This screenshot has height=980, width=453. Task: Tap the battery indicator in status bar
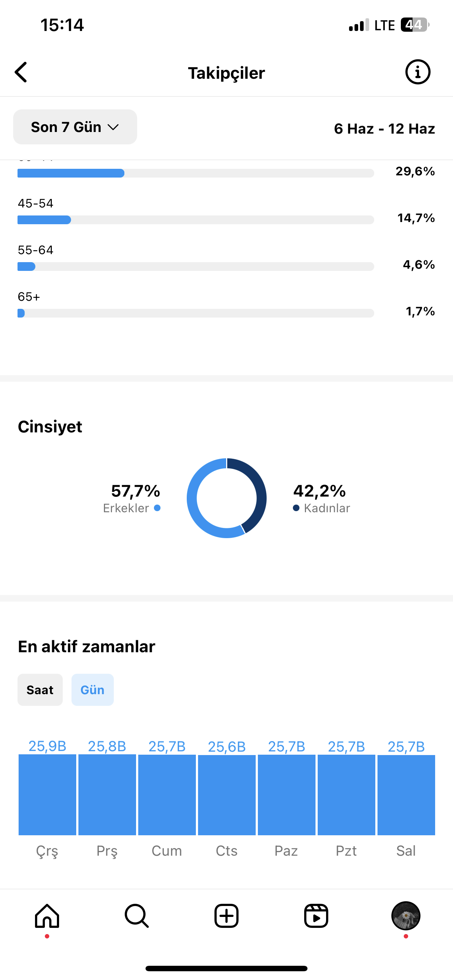(415, 25)
